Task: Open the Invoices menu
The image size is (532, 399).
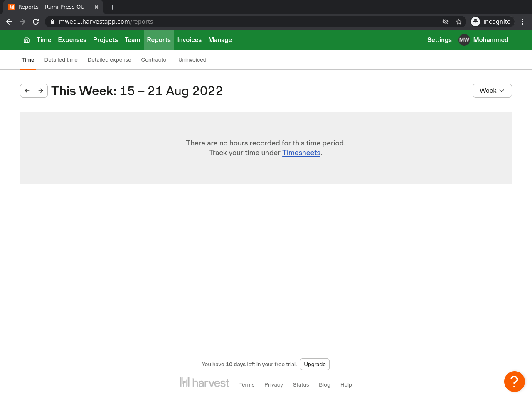Action: click(x=190, y=40)
